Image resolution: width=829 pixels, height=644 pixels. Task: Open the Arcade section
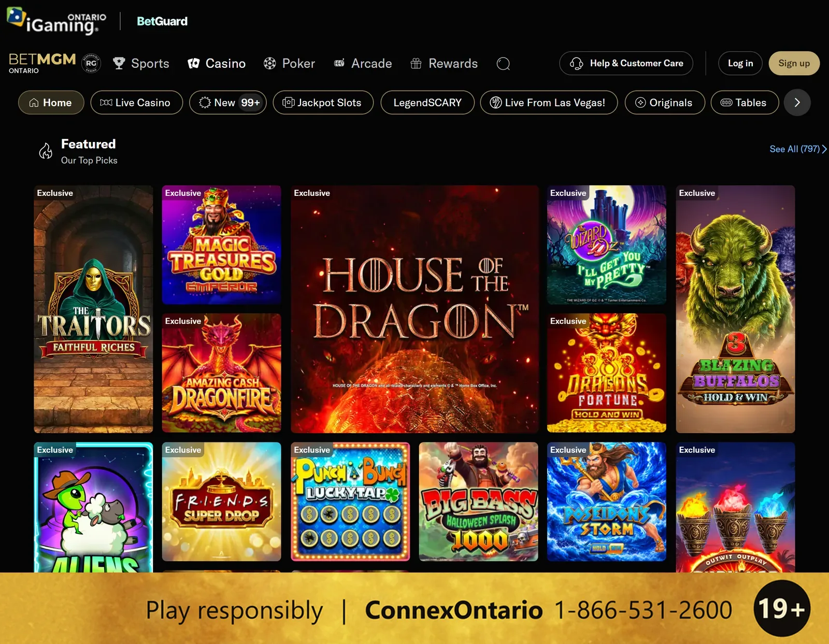363,63
